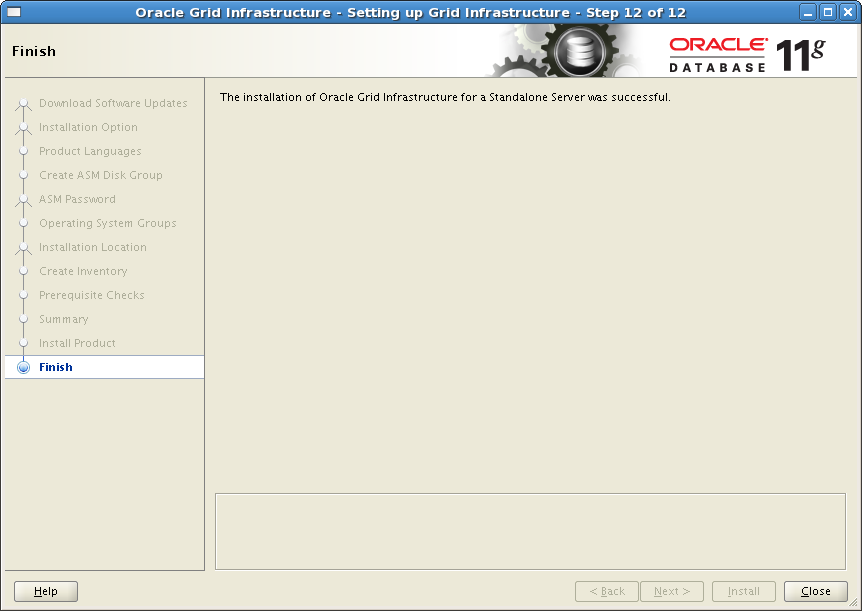
Task: Select the Product Languages step
Action: coord(90,151)
